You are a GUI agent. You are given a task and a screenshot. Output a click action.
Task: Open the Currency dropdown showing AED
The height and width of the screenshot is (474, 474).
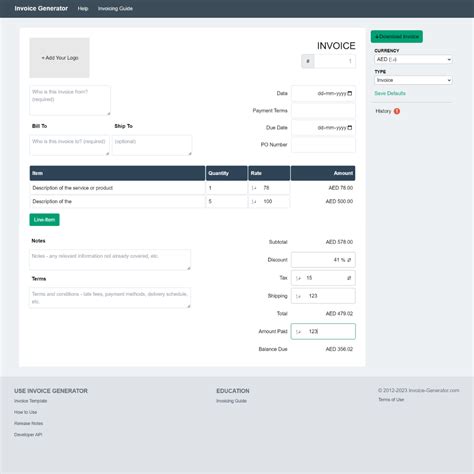(x=413, y=59)
